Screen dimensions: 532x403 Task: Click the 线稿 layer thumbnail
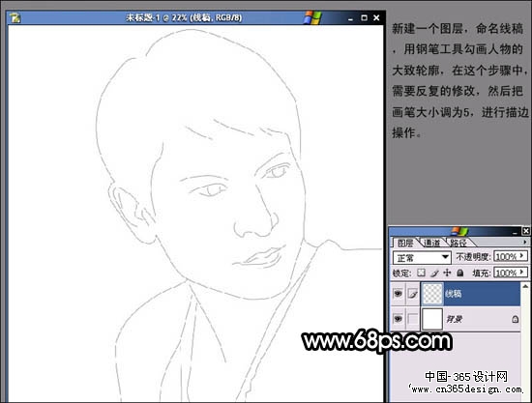click(x=432, y=294)
